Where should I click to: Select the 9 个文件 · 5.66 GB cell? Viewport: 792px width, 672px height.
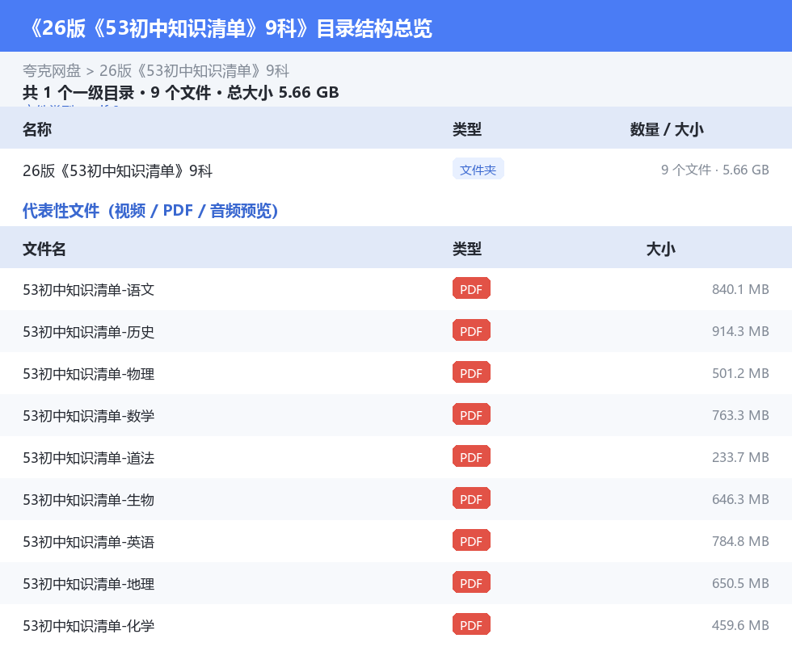(x=714, y=170)
